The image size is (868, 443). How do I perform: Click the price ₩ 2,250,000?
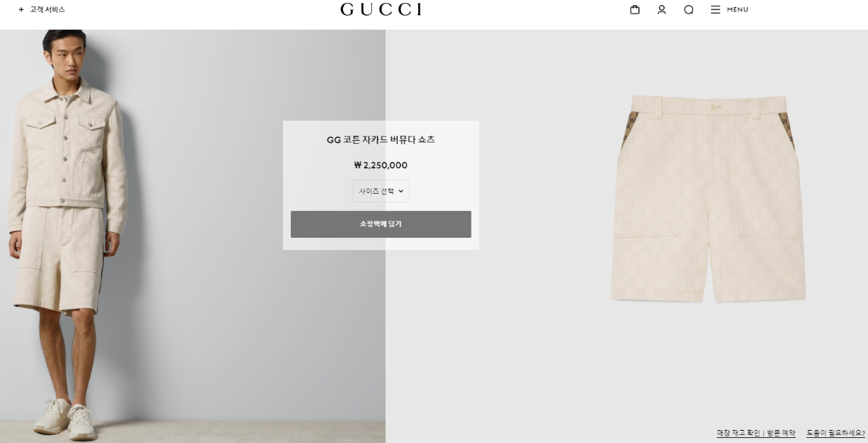tap(380, 165)
